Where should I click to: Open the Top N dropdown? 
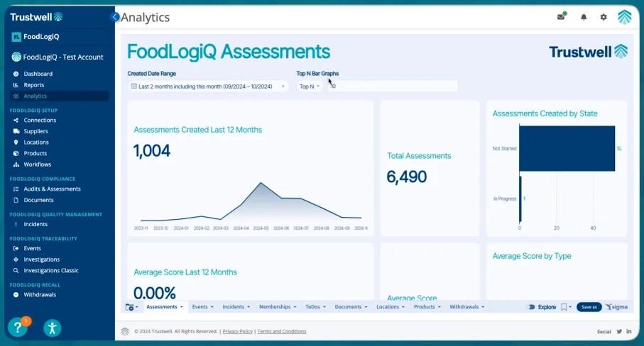pos(309,86)
